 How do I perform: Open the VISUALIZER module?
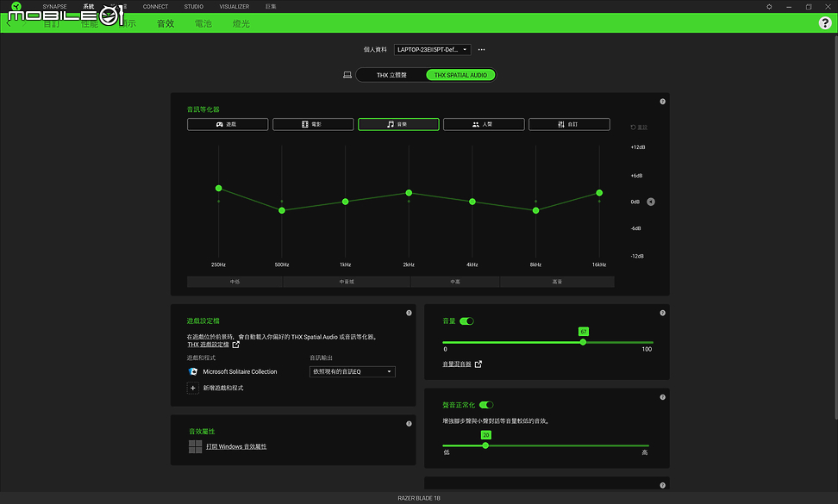[235, 6]
